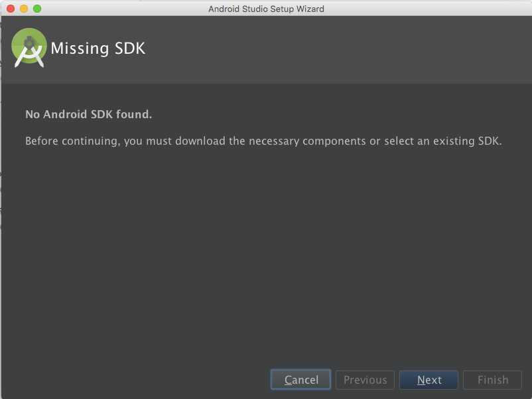Viewport: 532px width, 399px height.
Task: Click the disabled Finish button
Action: pos(492,380)
